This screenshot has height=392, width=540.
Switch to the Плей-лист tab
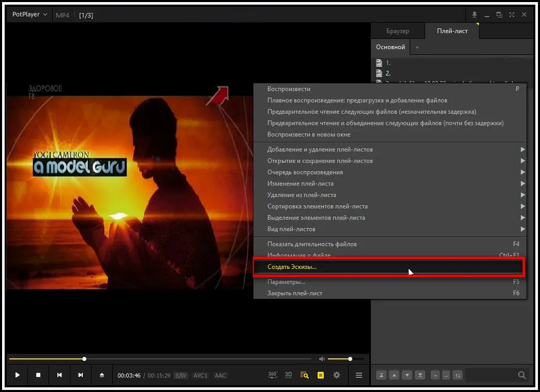[452, 31]
